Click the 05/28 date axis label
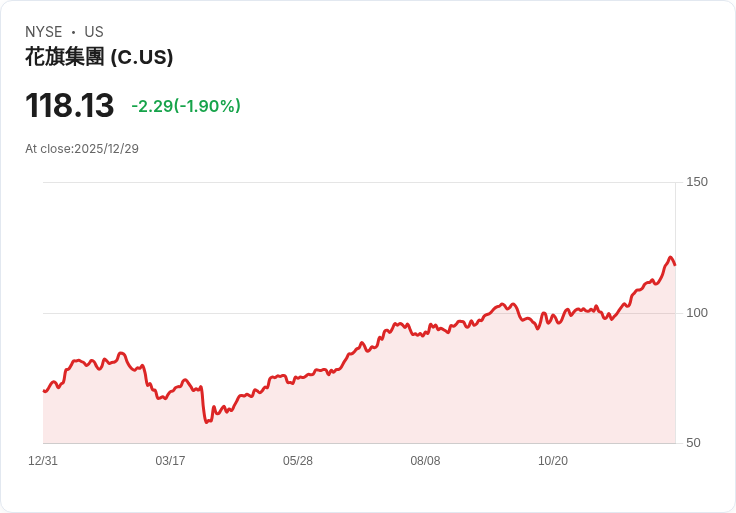The width and height of the screenshot is (736, 513). click(298, 460)
